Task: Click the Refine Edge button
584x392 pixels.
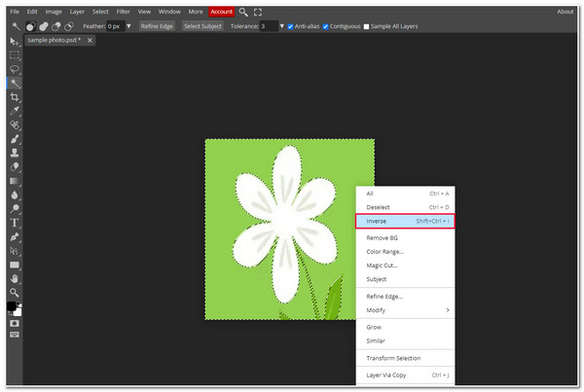Action: pyautogui.click(x=157, y=26)
